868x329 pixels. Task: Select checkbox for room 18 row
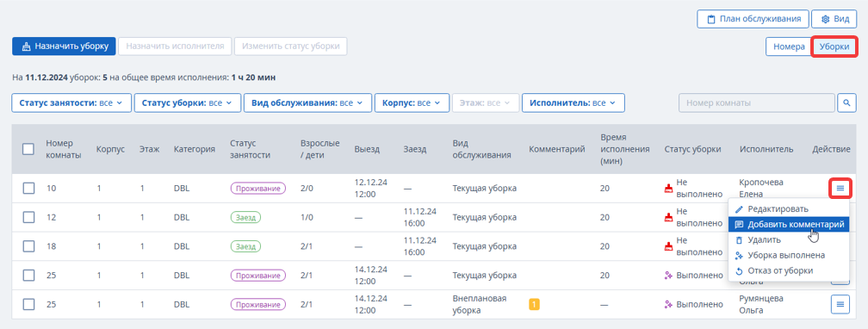click(x=28, y=246)
